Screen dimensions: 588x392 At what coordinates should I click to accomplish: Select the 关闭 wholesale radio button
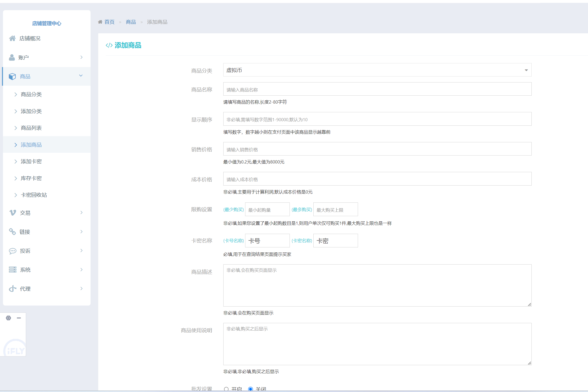click(250, 389)
